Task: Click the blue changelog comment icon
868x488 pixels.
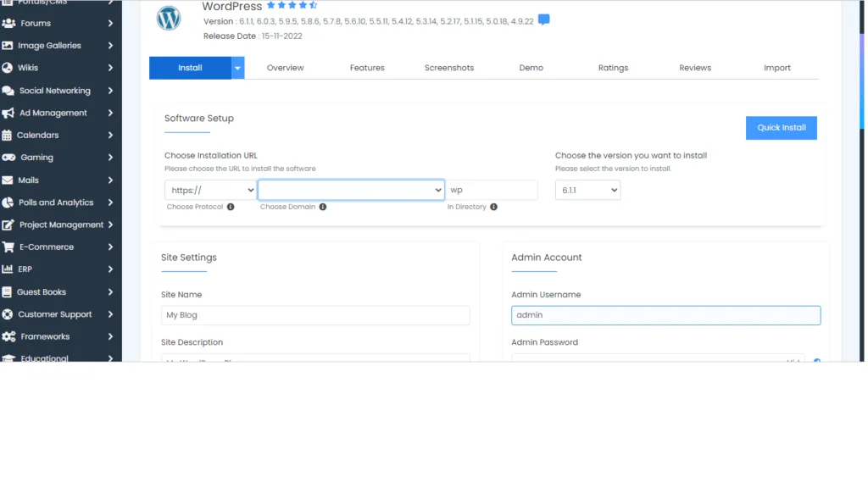Action: point(544,20)
